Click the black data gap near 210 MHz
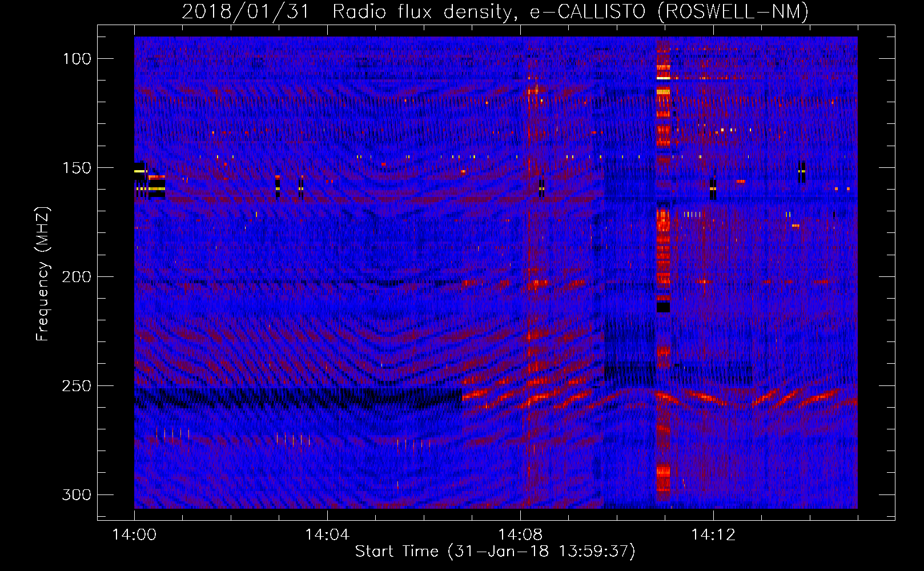Viewport: 924px width, 571px height. pyautogui.click(x=663, y=307)
